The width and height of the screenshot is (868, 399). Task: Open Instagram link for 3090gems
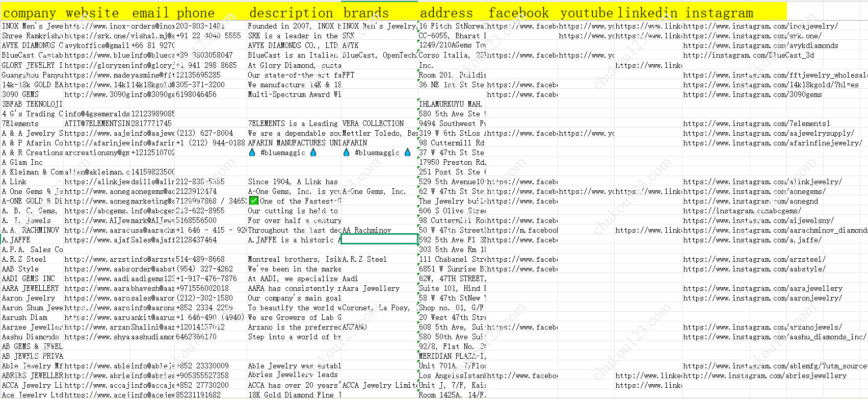pyautogui.click(x=752, y=94)
